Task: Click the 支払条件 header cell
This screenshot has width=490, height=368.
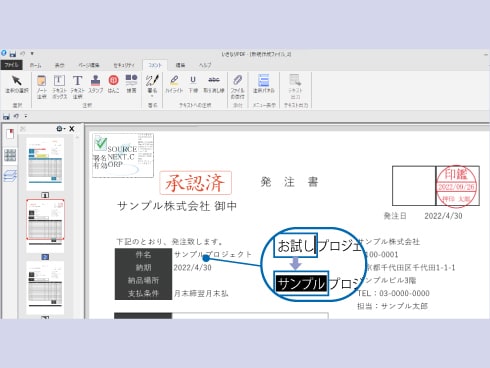Action: (x=143, y=293)
